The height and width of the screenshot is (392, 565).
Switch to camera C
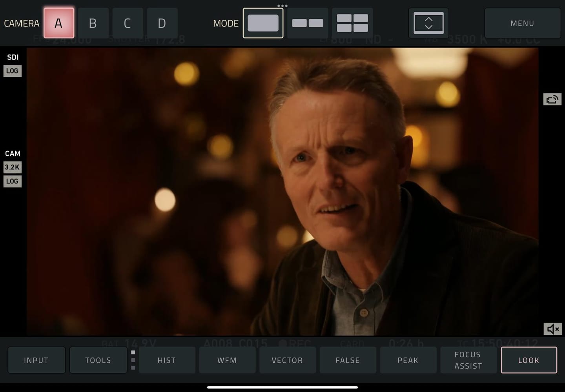(x=128, y=23)
